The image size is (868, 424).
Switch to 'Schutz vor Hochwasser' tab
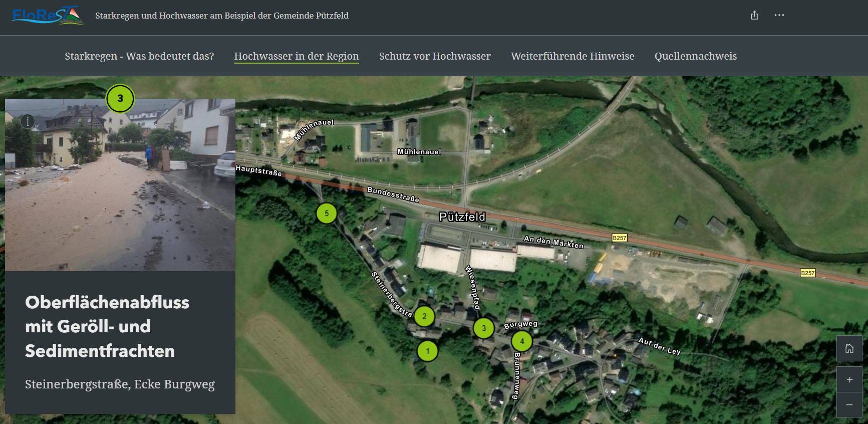435,56
